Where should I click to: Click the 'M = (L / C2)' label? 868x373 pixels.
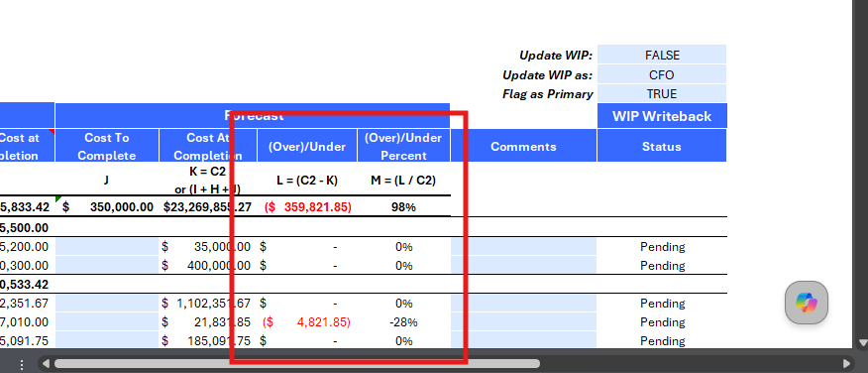(x=403, y=181)
